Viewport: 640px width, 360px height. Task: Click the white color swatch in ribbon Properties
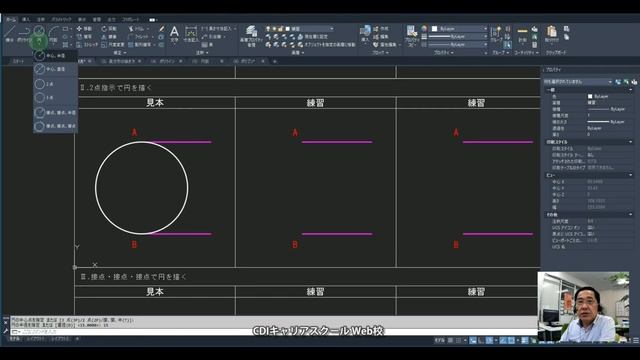434,29
